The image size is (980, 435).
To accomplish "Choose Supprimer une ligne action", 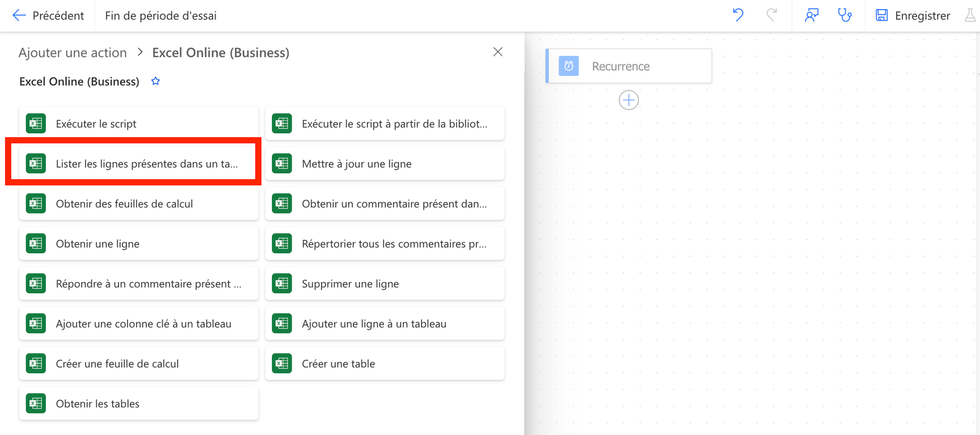I will point(385,283).
